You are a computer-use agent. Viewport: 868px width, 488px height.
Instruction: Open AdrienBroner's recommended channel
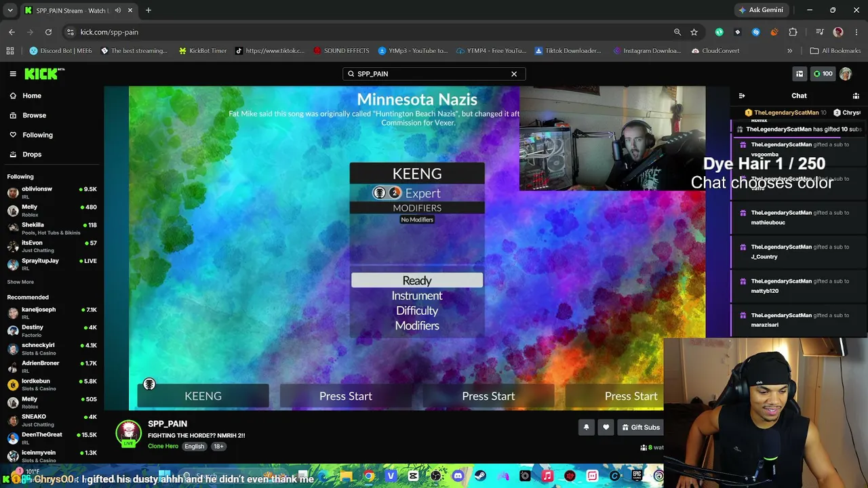click(52, 367)
